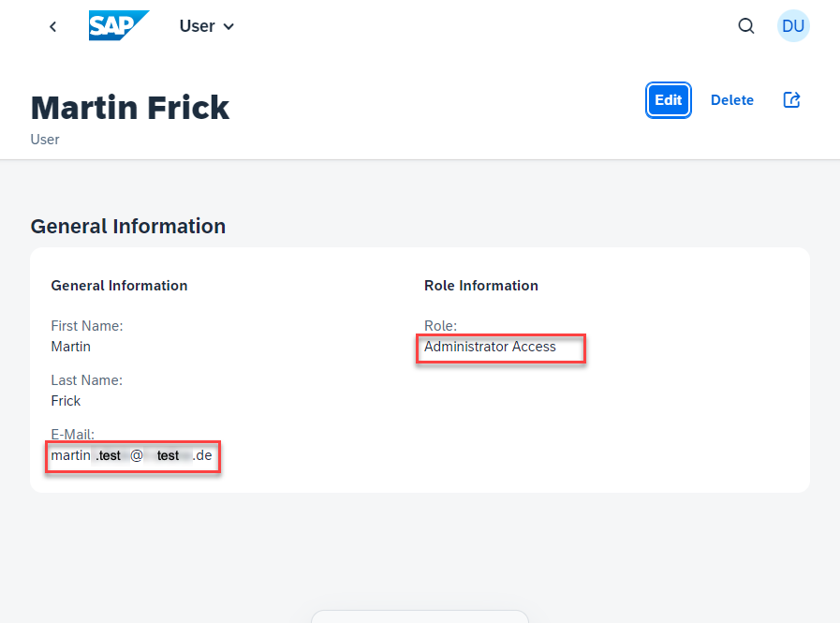Expand the User dropdown chevron
Screen dimensions: 840x623
pyautogui.click(x=228, y=26)
